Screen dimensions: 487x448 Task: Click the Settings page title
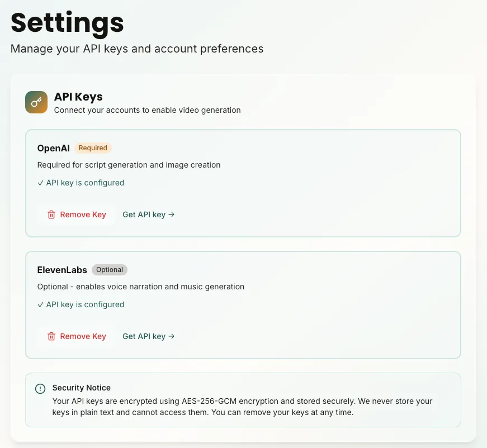(x=67, y=23)
